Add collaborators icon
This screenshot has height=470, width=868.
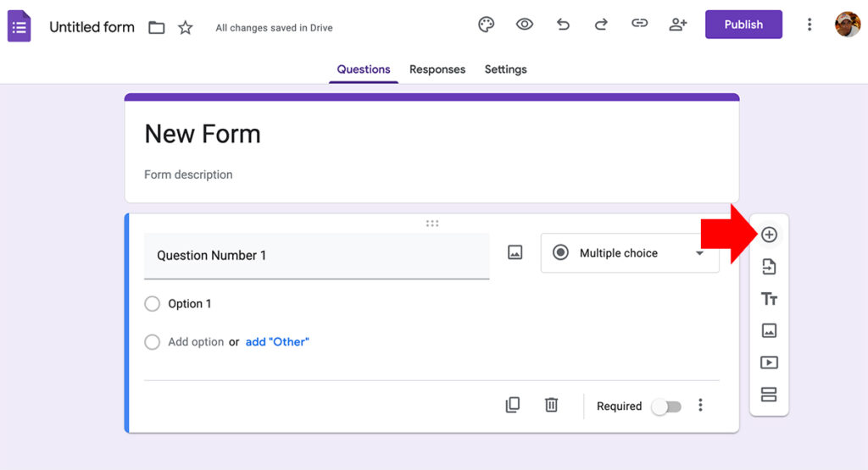pos(678,25)
